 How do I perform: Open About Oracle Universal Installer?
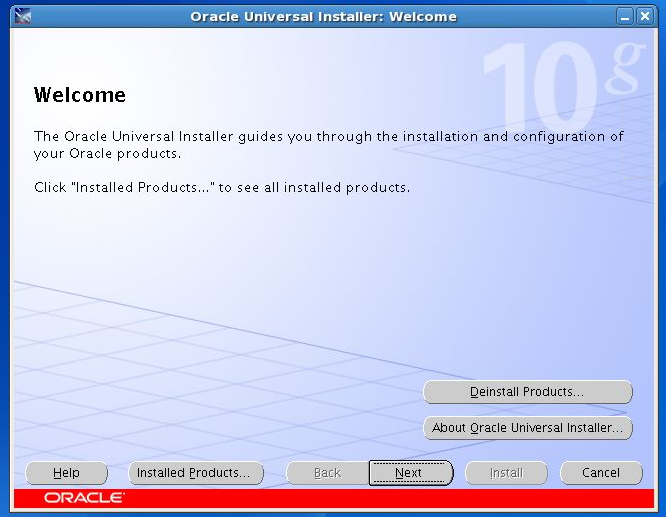coord(528,428)
